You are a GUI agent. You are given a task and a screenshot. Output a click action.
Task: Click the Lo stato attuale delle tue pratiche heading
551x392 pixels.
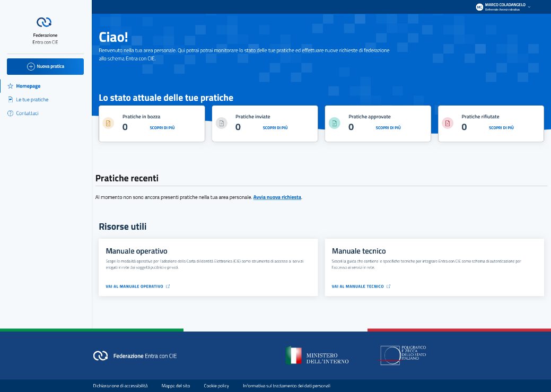166,98
